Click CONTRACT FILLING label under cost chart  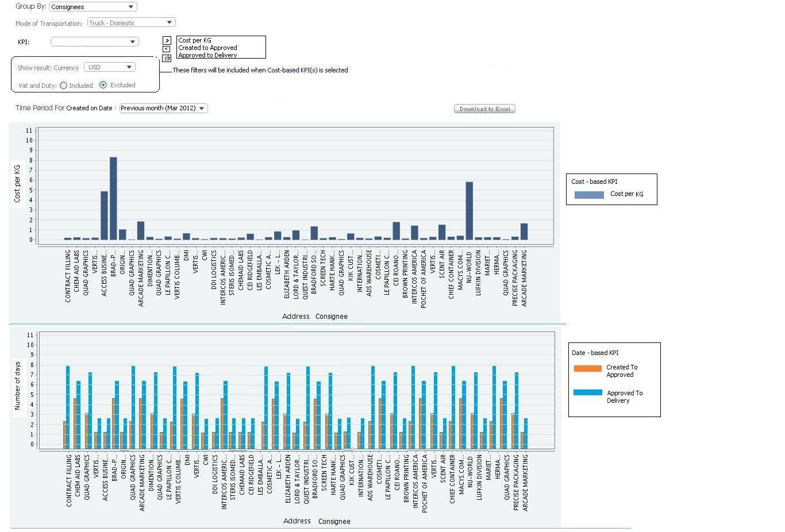click(x=68, y=276)
